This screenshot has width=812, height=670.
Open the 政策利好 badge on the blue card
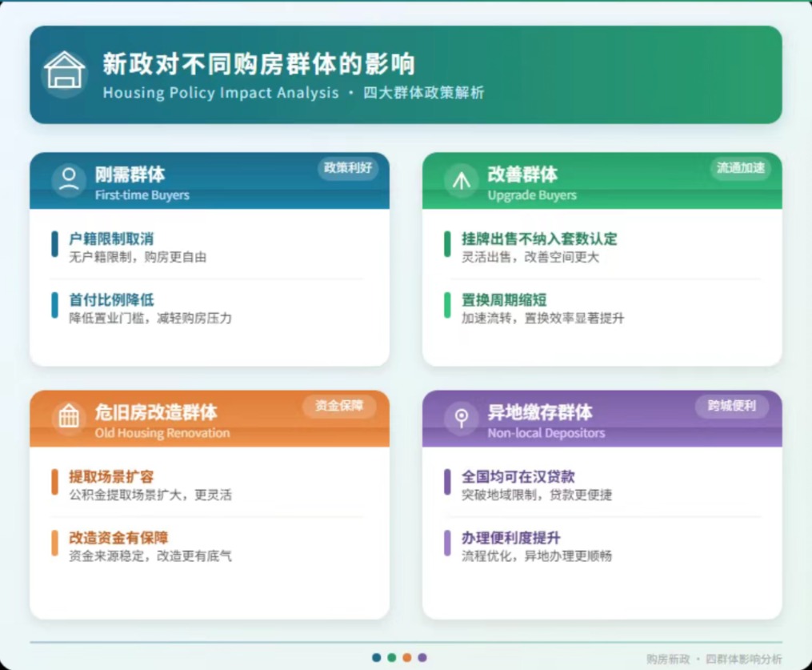348,170
